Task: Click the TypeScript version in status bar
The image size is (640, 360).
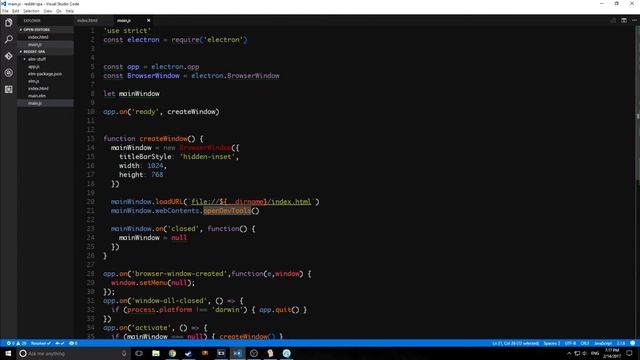Action: [x=621, y=343]
